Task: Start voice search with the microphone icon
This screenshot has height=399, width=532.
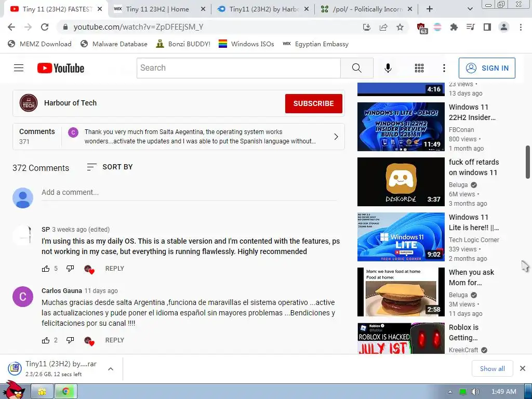Action: (388, 68)
